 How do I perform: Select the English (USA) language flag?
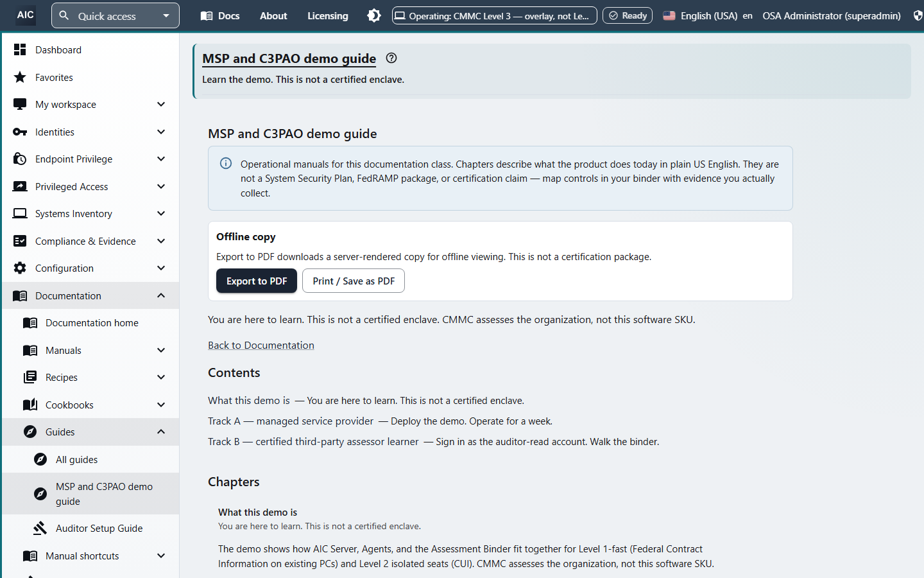669,15
